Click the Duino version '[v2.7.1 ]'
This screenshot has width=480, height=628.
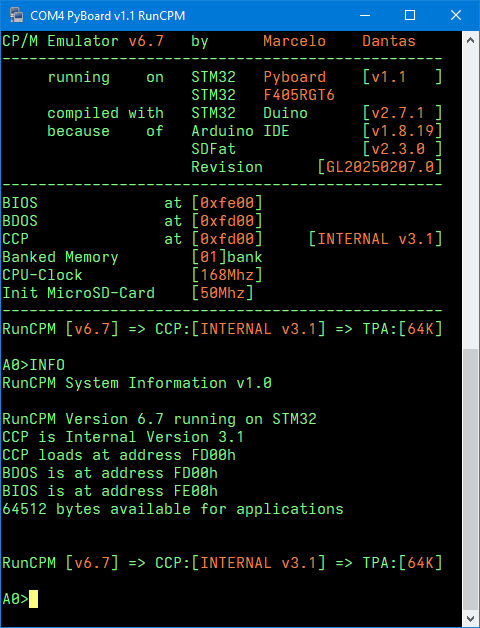(402, 113)
